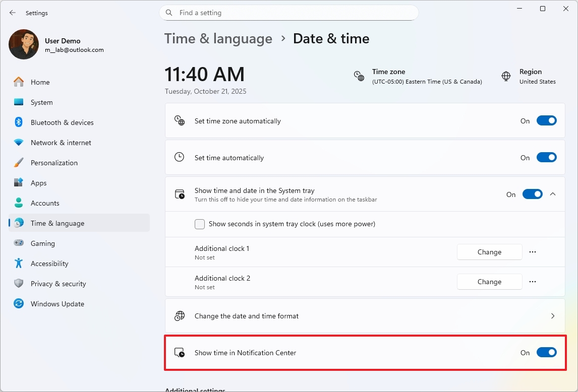
Task: Enable show seconds in system tray clock
Action: click(x=200, y=224)
